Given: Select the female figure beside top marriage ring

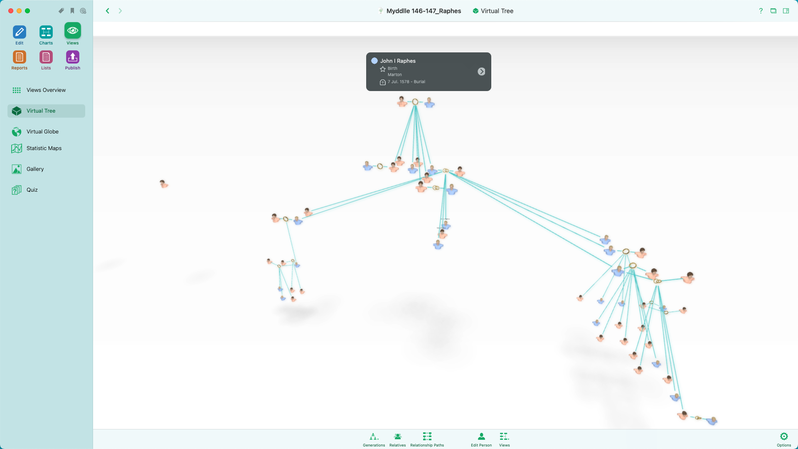Looking at the screenshot, I should (x=402, y=102).
